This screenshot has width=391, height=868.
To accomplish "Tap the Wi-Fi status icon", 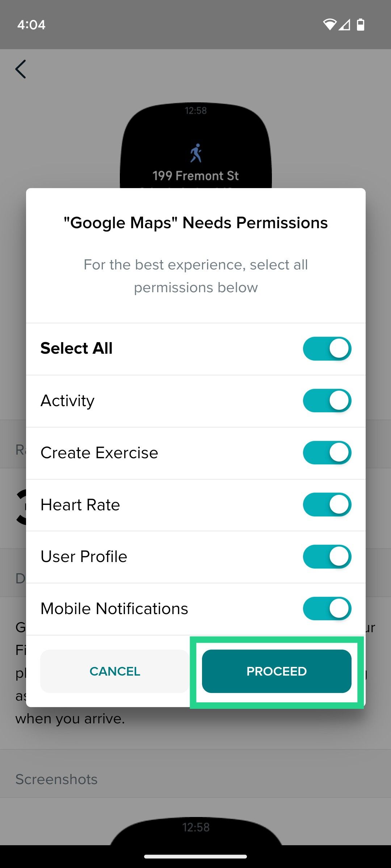I will point(329,25).
